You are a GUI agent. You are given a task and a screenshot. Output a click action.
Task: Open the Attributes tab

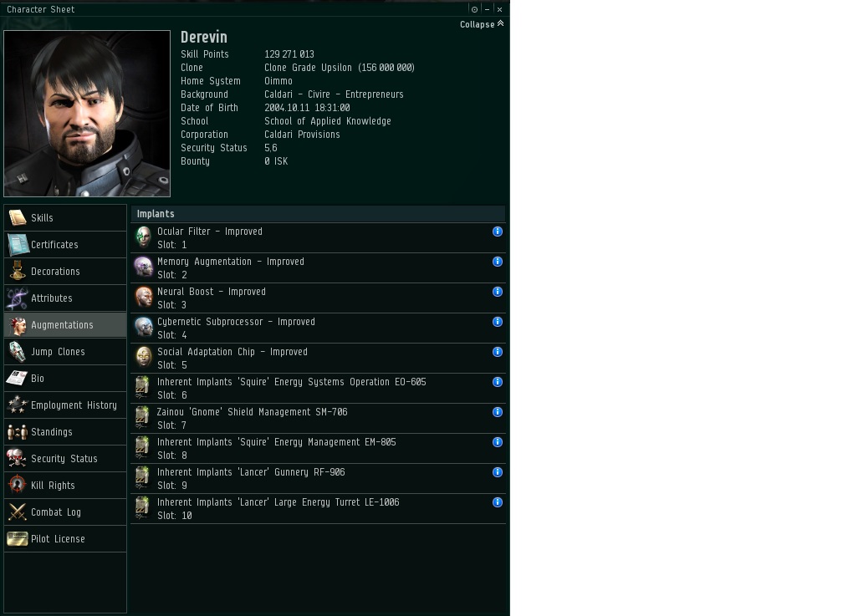coord(65,298)
